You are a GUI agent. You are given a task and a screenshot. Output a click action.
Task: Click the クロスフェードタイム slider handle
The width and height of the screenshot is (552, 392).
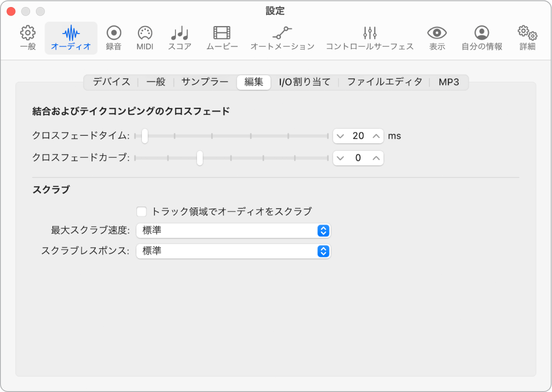tap(144, 136)
